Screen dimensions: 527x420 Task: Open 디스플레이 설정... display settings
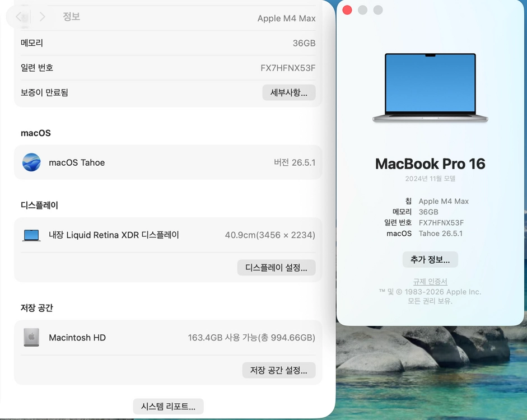[x=276, y=268]
